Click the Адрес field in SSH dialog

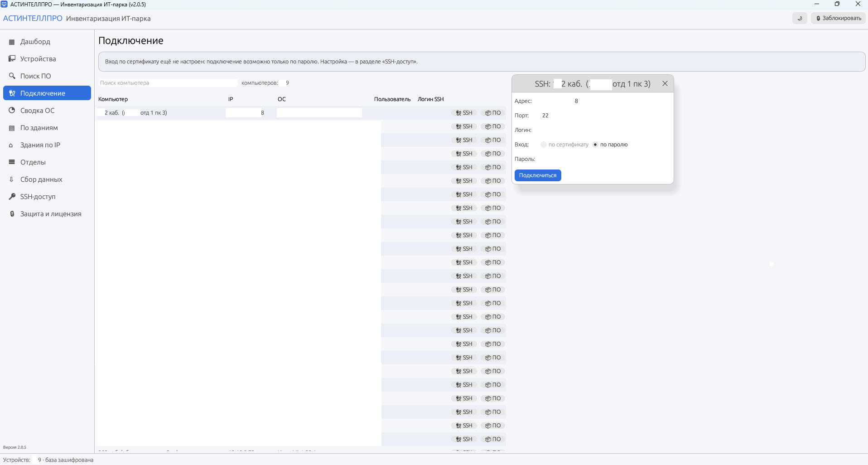pos(605,101)
